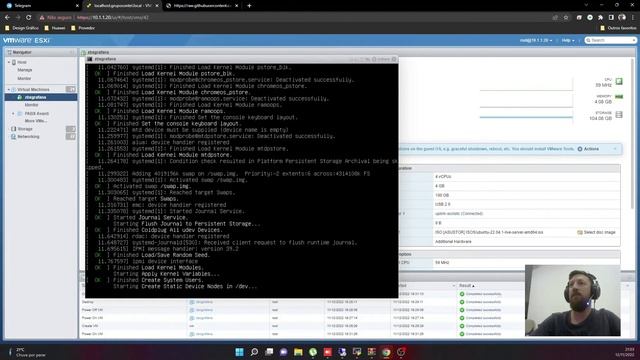Reload the ESXi page

(29, 18)
